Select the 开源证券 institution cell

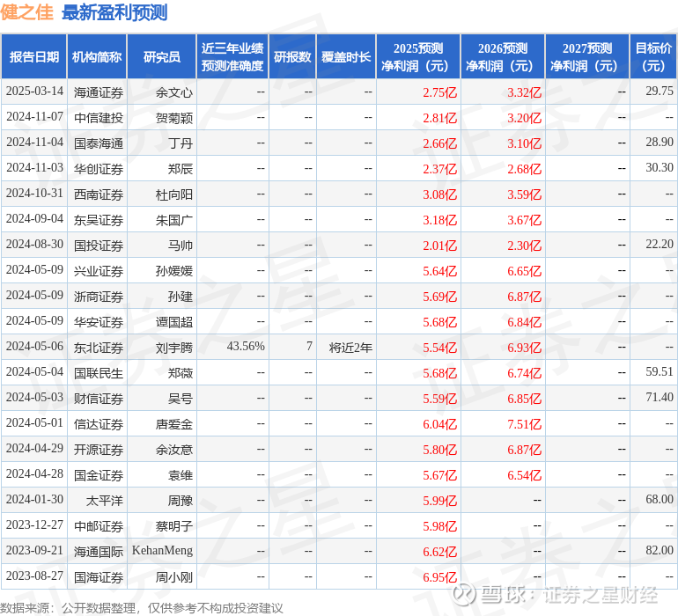point(99,450)
